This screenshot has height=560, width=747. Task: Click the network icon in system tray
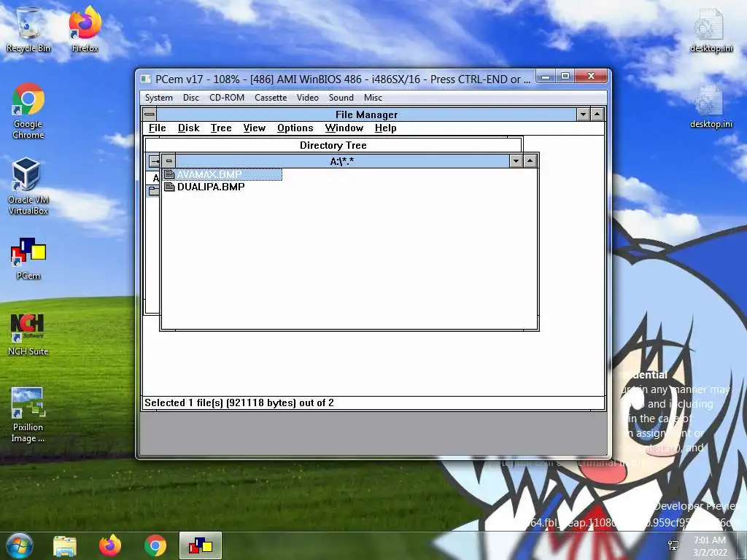pyautogui.click(x=673, y=545)
